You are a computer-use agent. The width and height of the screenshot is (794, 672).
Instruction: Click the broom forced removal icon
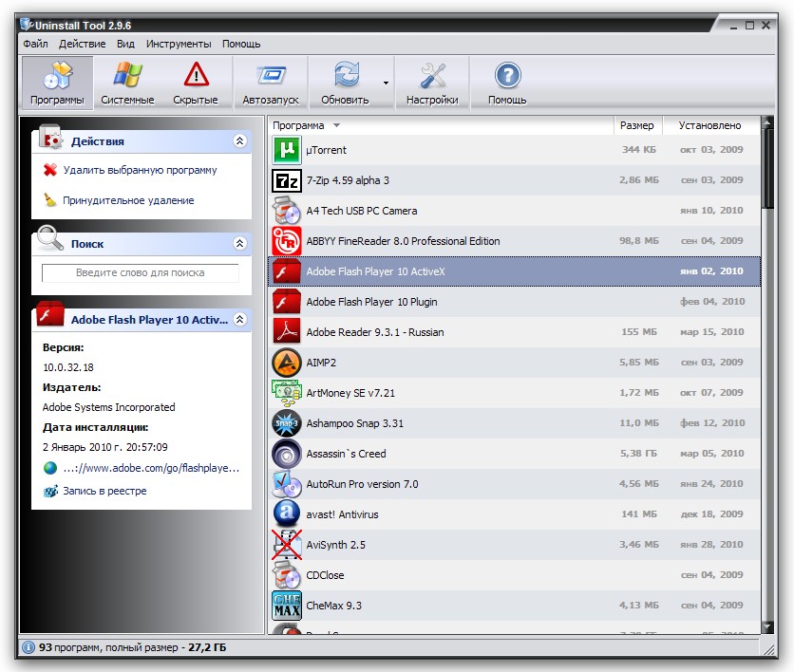[49, 200]
